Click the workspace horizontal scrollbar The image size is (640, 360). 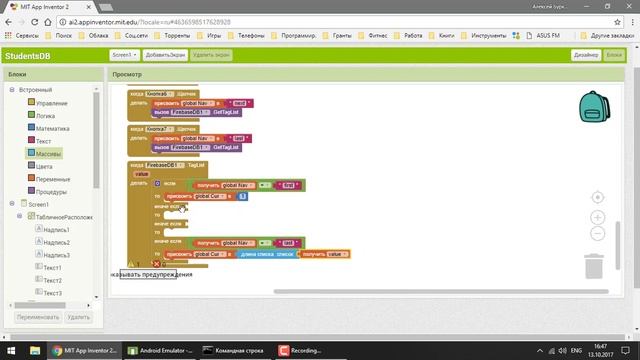tap(441, 291)
